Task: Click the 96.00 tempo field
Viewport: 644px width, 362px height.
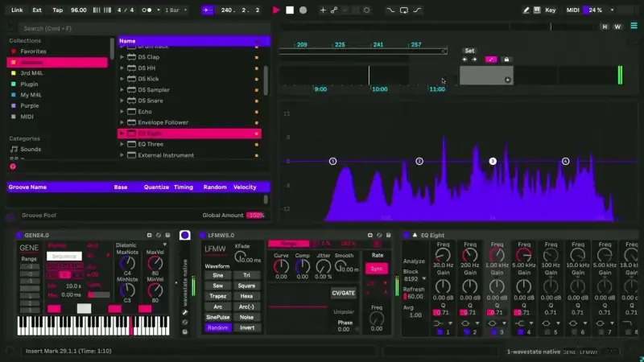Action: [78, 10]
